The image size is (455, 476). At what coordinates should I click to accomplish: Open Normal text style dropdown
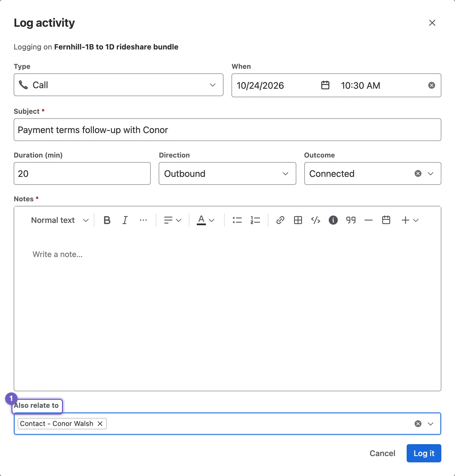[60, 220]
